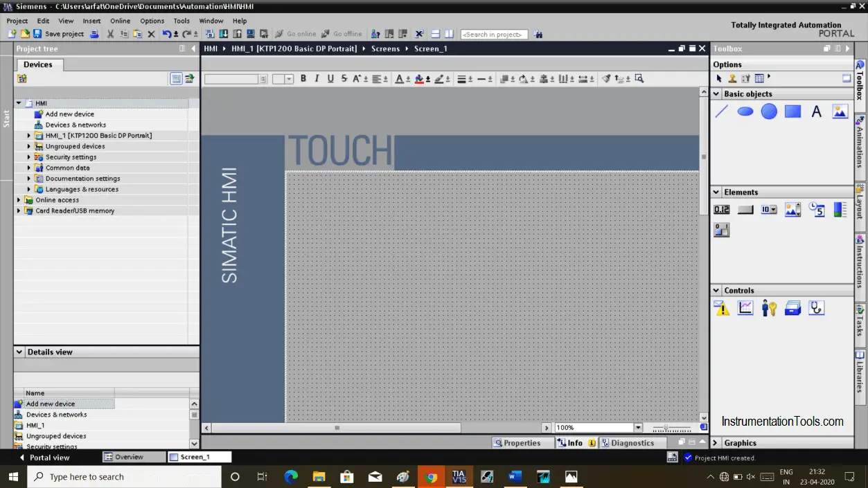This screenshot has width=868, height=488.
Task: Select the Button element
Action: click(745, 210)
